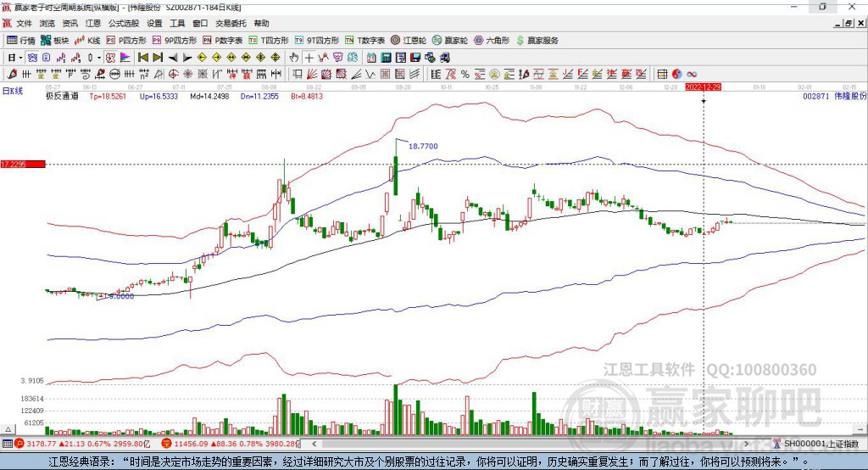This screenshot has height=470, width=868.
Task: Open the colored grid table icon
Action: tap(662, 74)
